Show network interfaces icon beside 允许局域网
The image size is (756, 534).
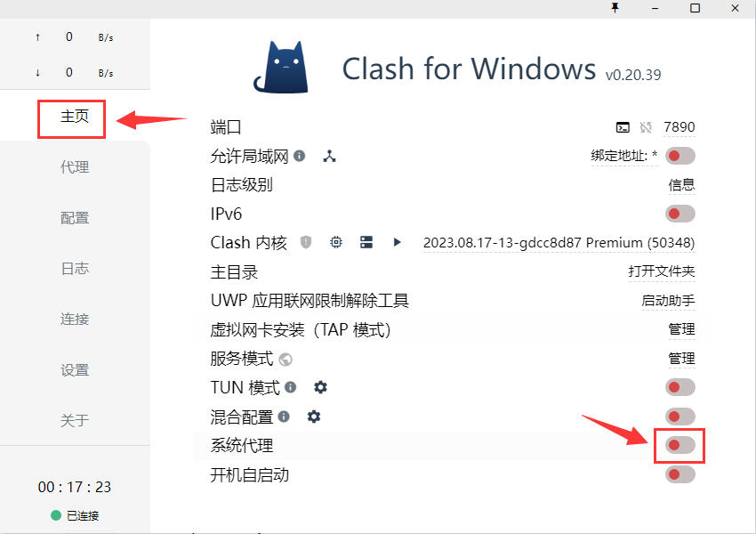click(329, 156)
